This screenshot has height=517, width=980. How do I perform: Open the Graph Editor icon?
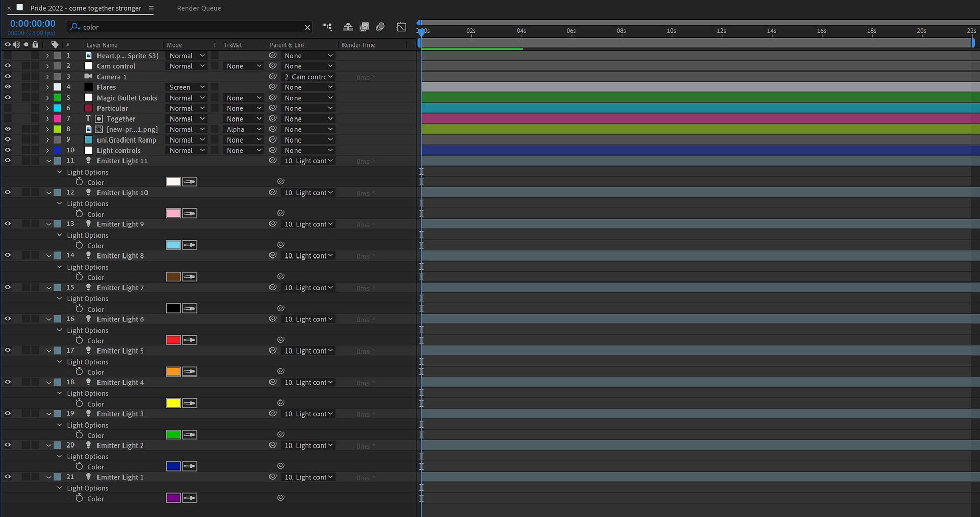point(402,27)
